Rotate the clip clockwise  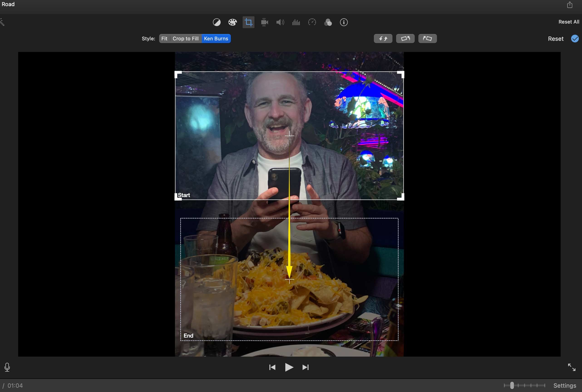[428, 39]
